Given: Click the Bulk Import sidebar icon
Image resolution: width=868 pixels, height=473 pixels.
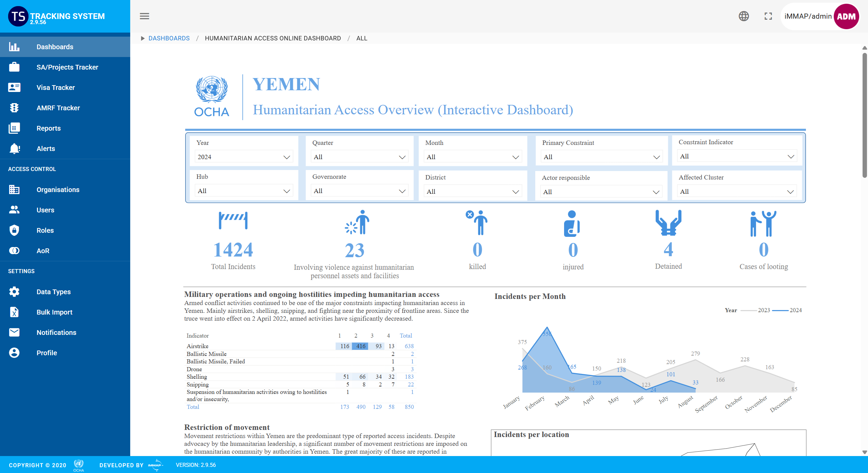Looking at the screenshot, I should click(x=14, y=312).
